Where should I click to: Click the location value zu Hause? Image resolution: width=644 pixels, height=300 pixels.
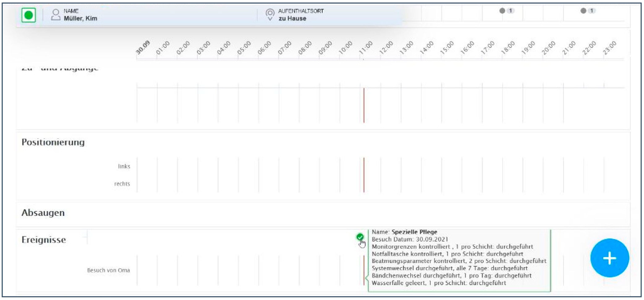(x=292, y=18)
